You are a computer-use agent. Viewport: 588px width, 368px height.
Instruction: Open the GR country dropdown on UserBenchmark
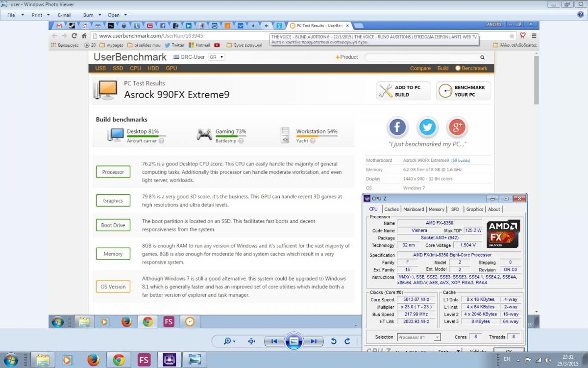pos(216,57)
